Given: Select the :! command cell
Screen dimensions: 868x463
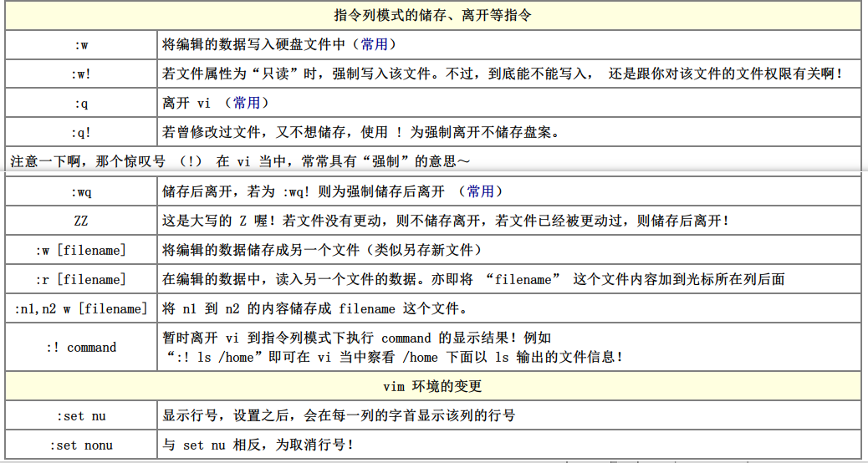Looking at the screenshot, I should pos(81,347).
